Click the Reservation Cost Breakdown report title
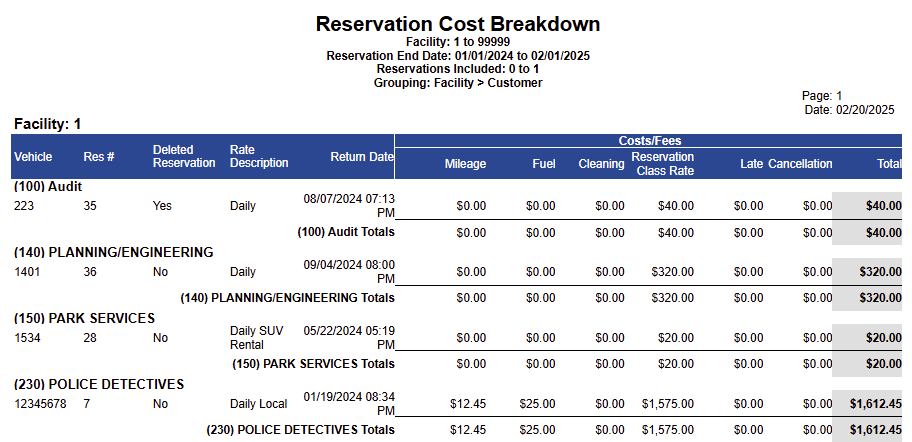 [x=458, y=23]
